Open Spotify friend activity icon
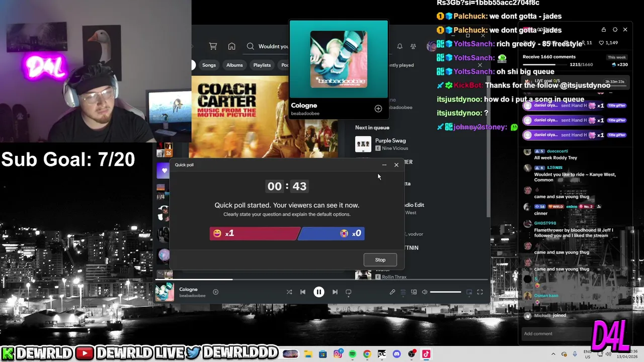The height and width of the screenshot is (362, 644). [x=413, y=46]
